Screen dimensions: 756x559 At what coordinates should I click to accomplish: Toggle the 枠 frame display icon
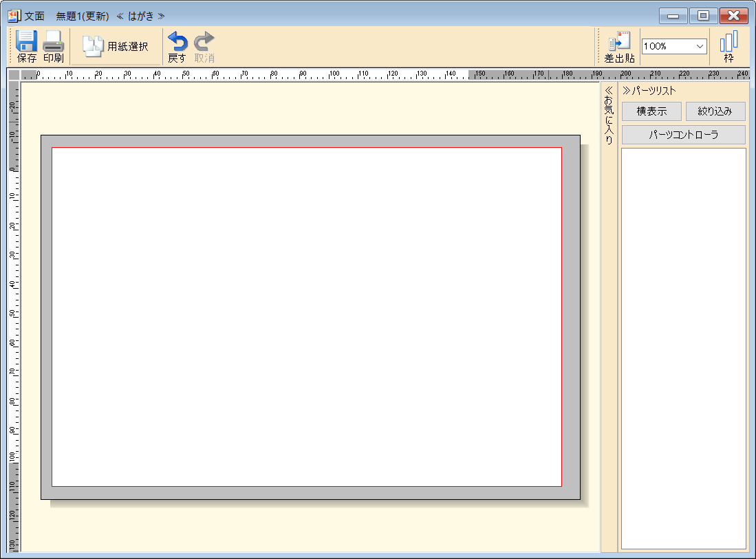728,42
